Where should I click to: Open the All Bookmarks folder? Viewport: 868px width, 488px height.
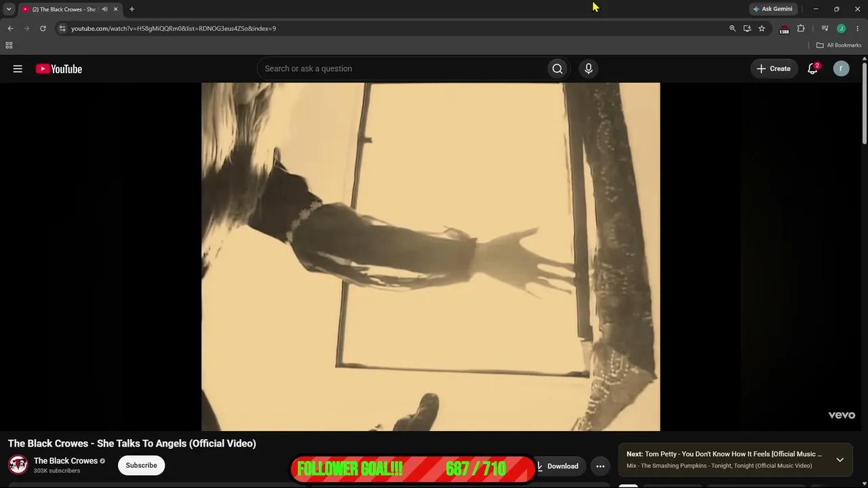[839, 45]
